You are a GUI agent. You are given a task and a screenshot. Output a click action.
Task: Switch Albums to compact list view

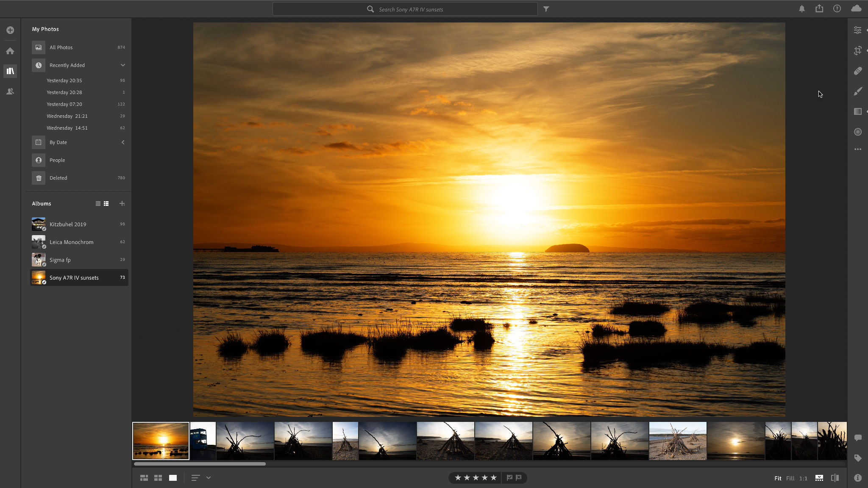[x=98, y=204]
